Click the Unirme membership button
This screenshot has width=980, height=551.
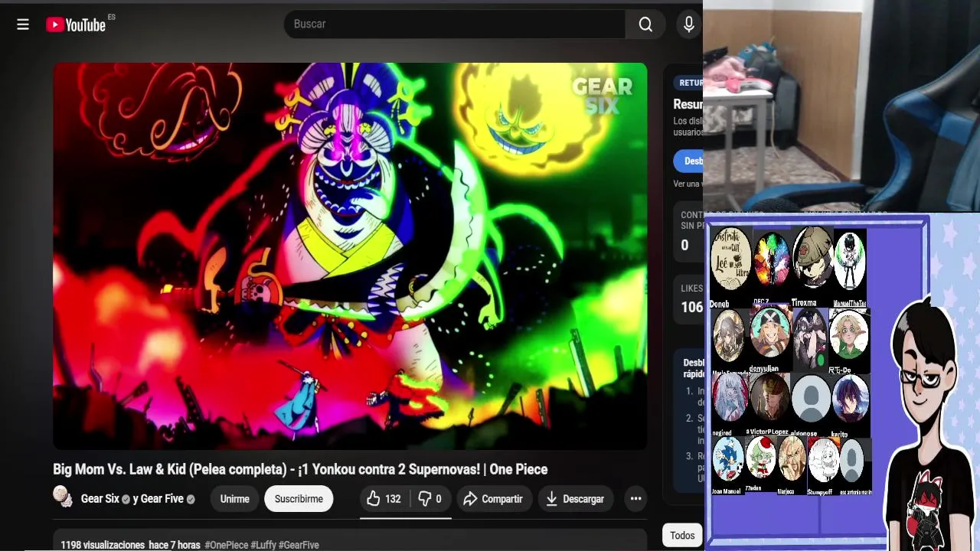point(234,499)
